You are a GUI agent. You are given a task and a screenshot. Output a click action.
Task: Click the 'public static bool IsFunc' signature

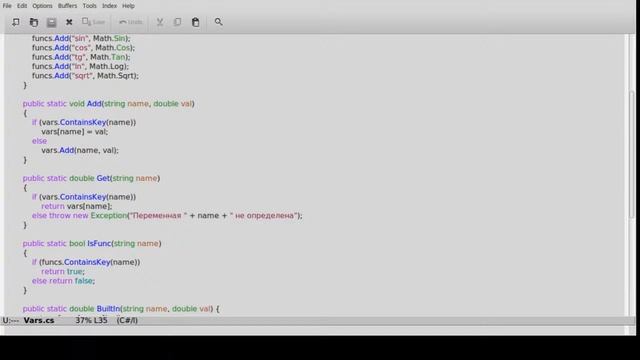[x=92, y=244]
